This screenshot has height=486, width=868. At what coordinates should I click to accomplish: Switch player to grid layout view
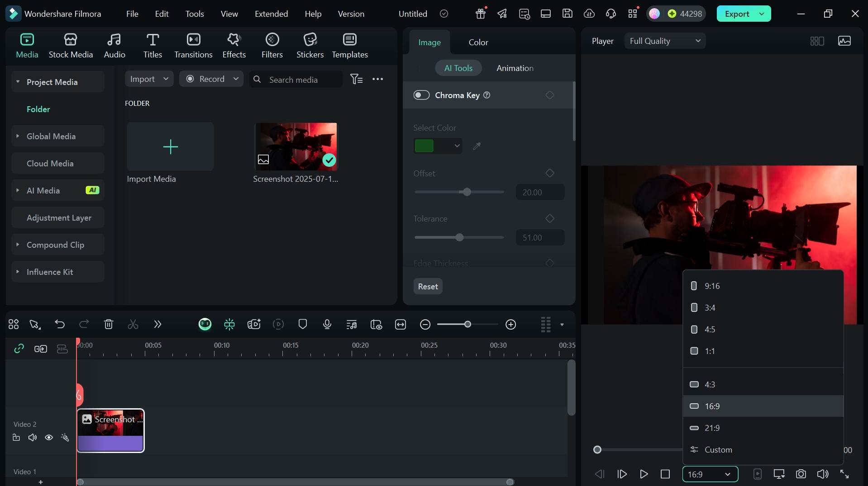(817, 41)
